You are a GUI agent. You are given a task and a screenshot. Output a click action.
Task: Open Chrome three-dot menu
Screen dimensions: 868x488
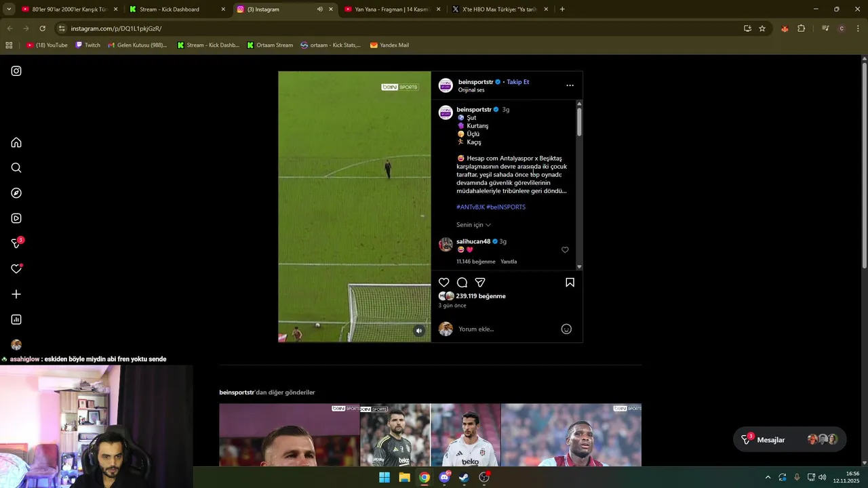(858, 28)
